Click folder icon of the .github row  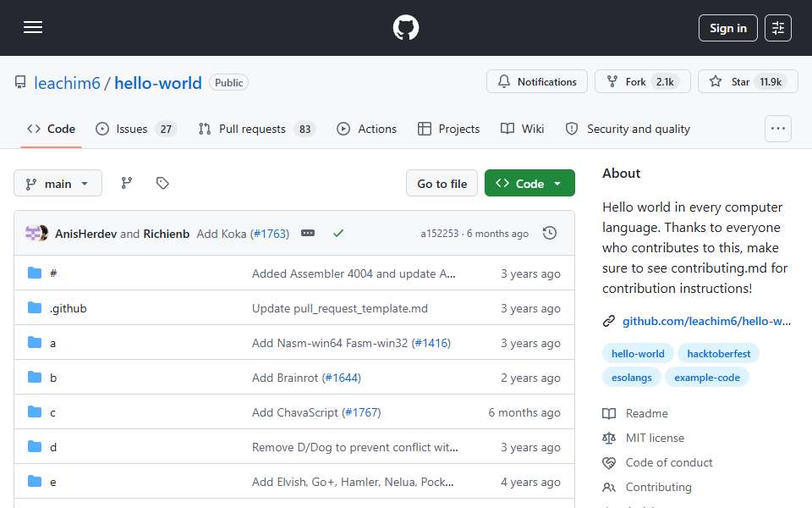35,308
